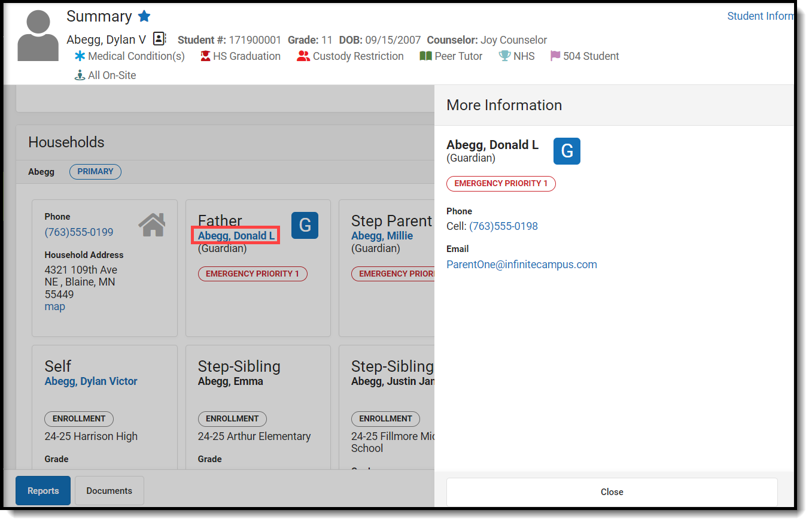Click the PRIMARY household badge
Viewport: 812px width, 525px height.
[x=95, y=172]
